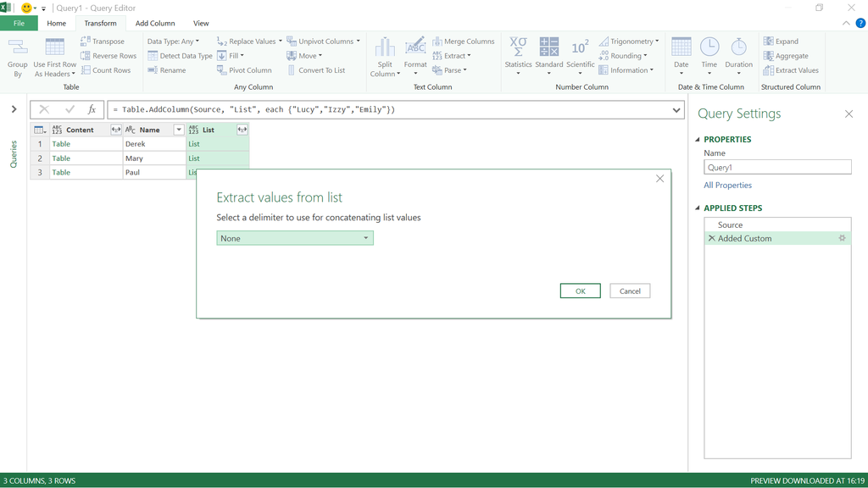Open settings for the Added Custom step

[842, 238]
